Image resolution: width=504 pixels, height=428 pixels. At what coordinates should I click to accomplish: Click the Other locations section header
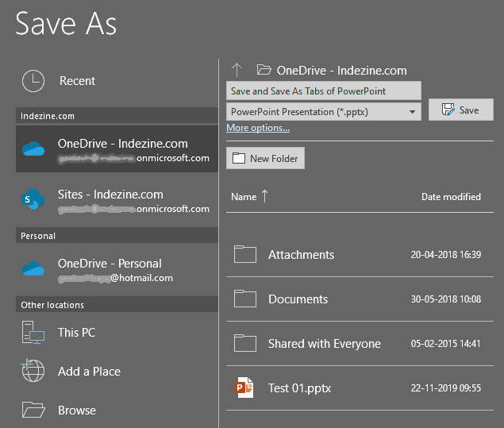(x=117, y=304)
